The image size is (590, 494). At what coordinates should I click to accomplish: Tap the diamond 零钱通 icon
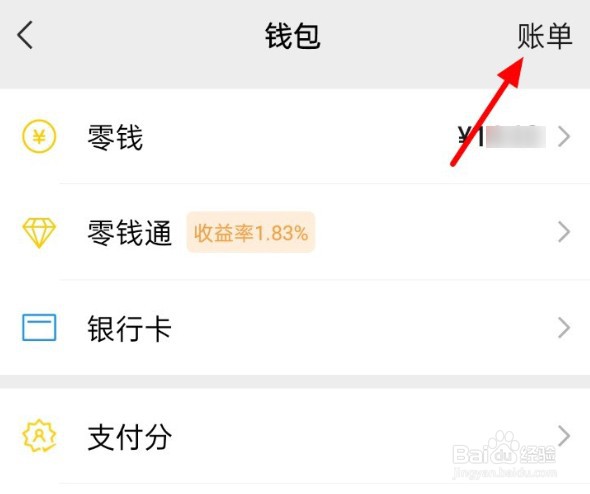coord(39,232)
